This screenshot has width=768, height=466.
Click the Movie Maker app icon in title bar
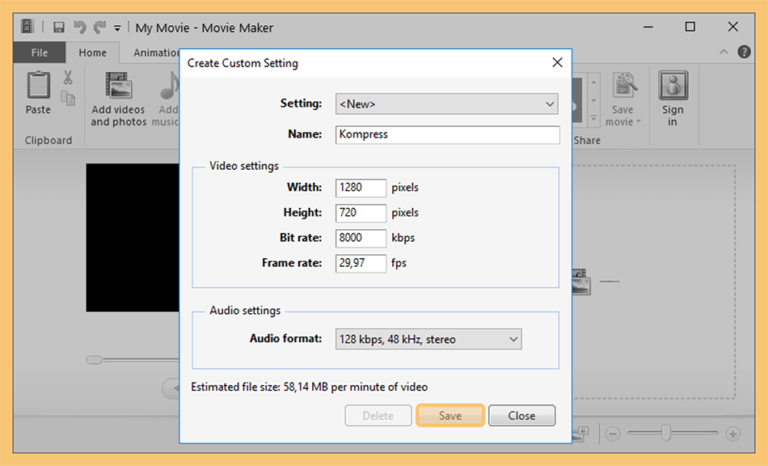tap(27, 26)
